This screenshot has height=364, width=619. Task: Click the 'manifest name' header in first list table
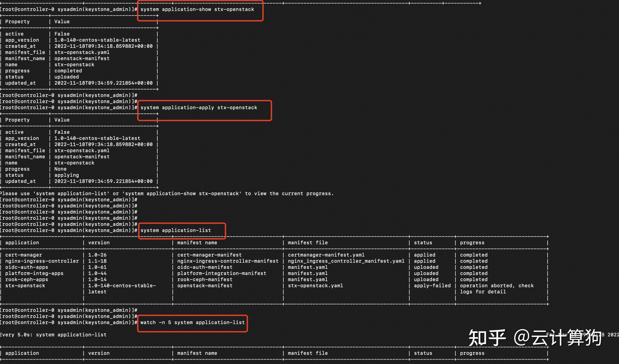pyautogui.click(x=197, y=243)
